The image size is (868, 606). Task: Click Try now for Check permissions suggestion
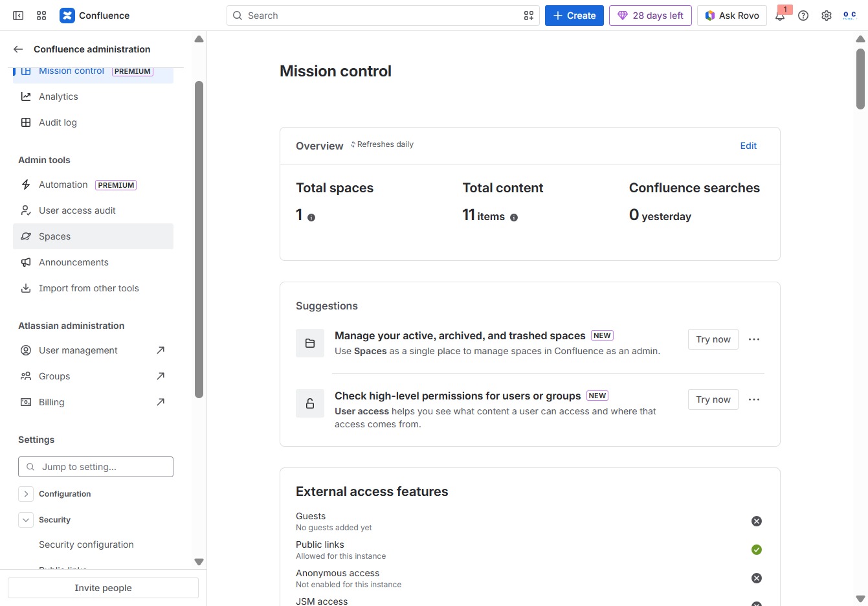pos(713,399)
